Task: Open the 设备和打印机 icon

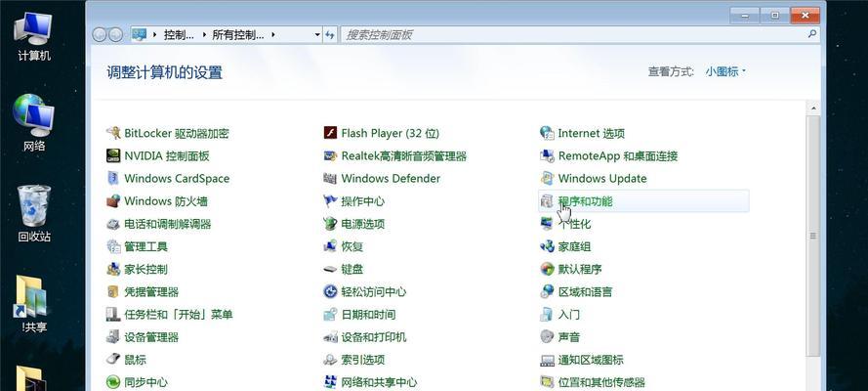Action: click(x=330, y=336)
